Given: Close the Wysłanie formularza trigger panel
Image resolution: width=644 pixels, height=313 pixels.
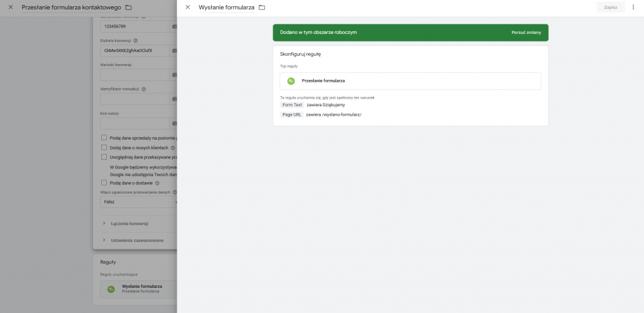Looking at the screenshot, I should pos(187,7).
